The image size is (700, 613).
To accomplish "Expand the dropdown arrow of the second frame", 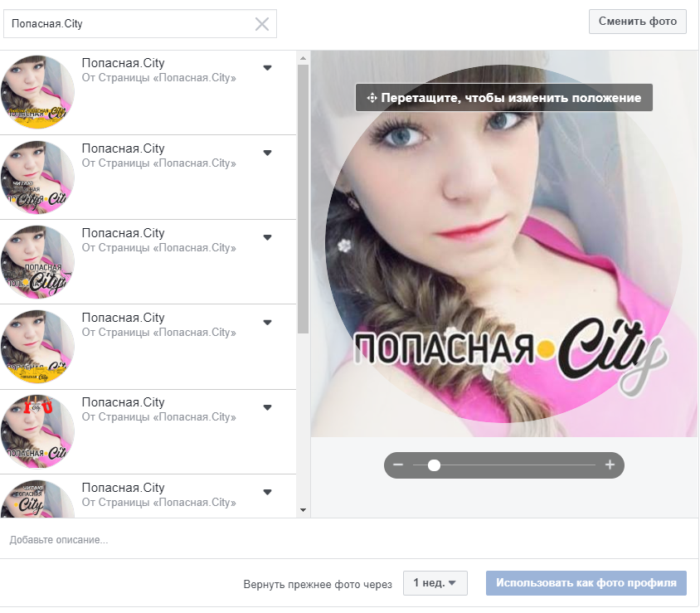I will coord(267,153).
